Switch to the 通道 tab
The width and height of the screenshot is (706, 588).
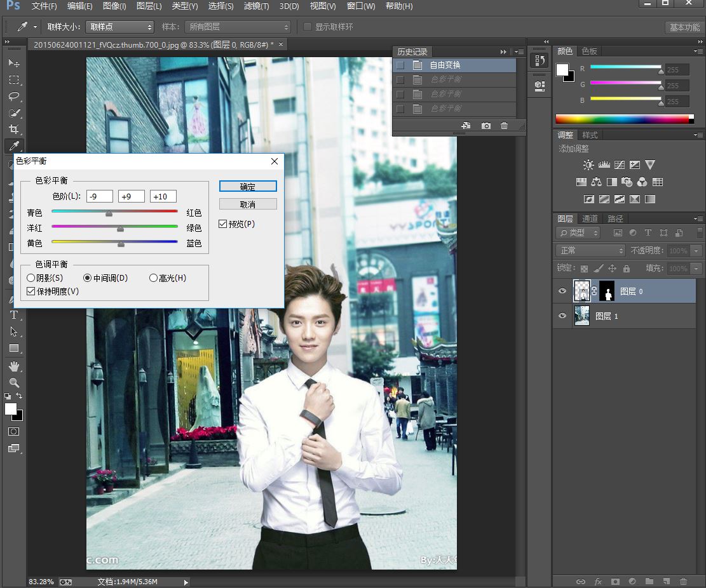click(590, 218)
